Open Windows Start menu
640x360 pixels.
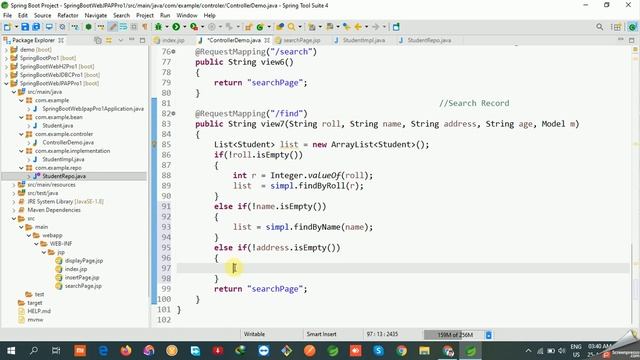pos(11,351)
